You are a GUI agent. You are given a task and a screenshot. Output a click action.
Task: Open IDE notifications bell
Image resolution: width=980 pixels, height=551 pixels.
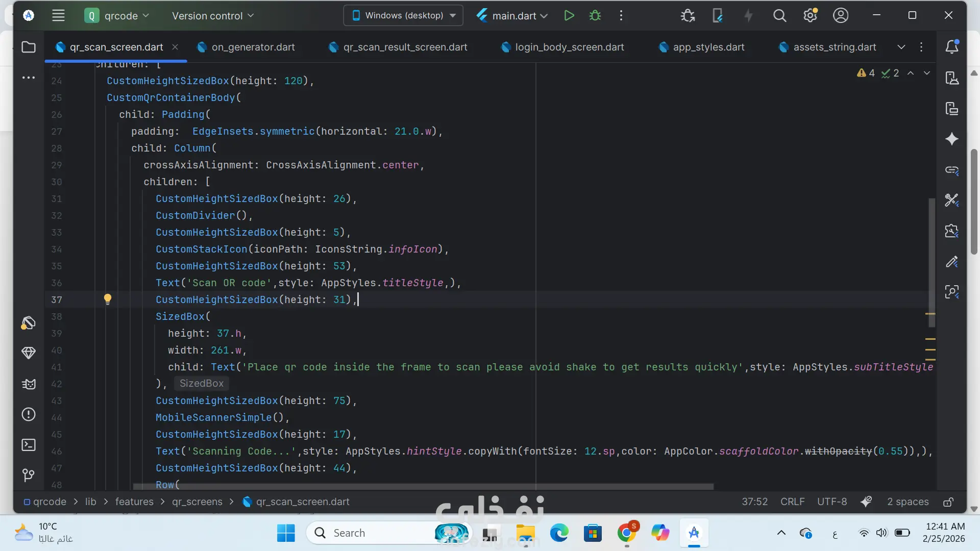[952, 47]
